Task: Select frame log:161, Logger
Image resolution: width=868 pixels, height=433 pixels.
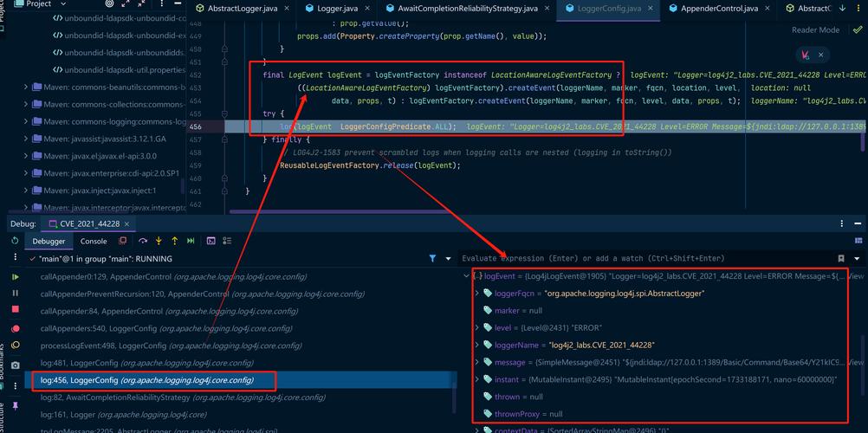Action: click(241, 415)
